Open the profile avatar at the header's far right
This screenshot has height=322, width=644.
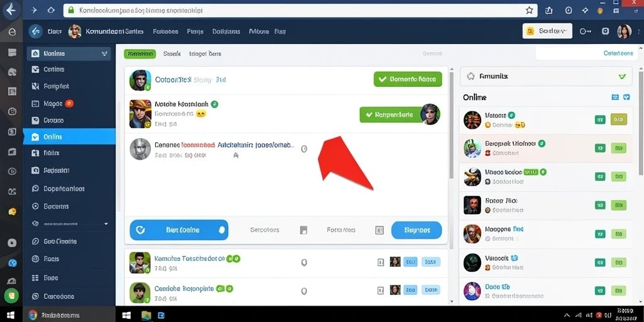pyautogui.click(x=624, y=31)
